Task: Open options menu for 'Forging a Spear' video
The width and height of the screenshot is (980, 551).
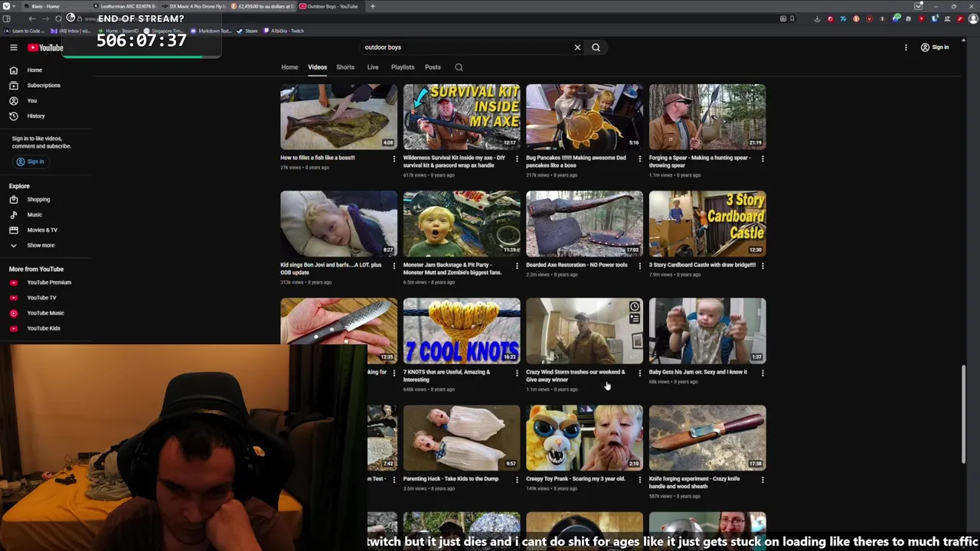Action: click(x=763, y=159)
